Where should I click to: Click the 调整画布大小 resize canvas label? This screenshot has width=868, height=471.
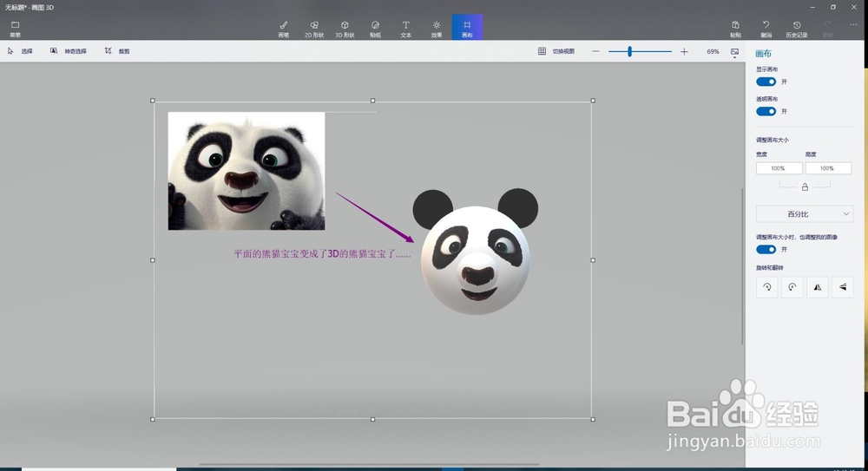tap(773, 140)
